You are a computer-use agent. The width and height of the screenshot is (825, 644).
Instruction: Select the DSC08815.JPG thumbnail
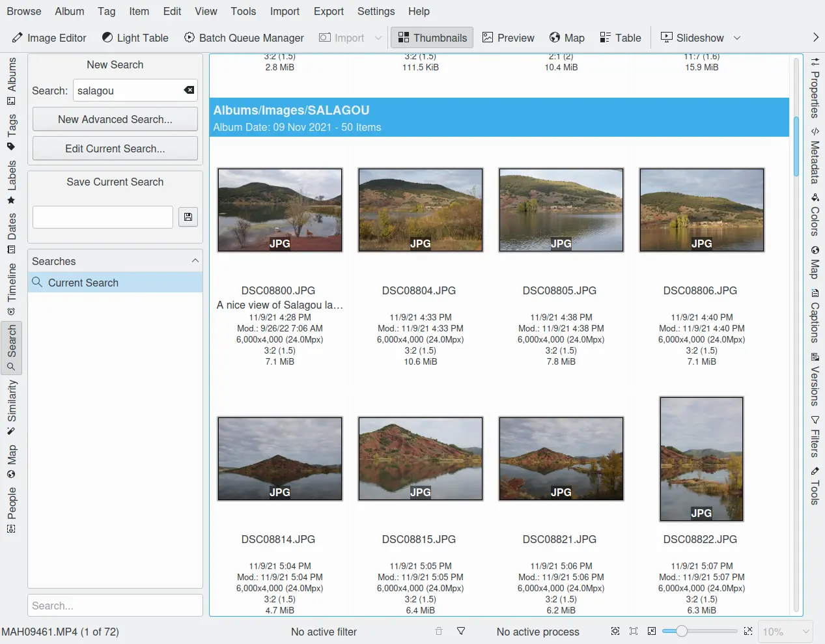420,459
